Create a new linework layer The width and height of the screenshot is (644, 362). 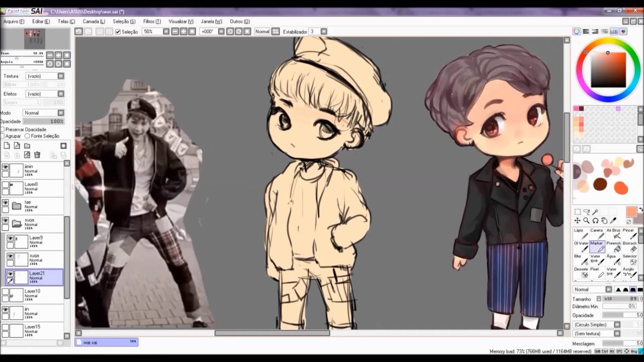pos(17,146)
